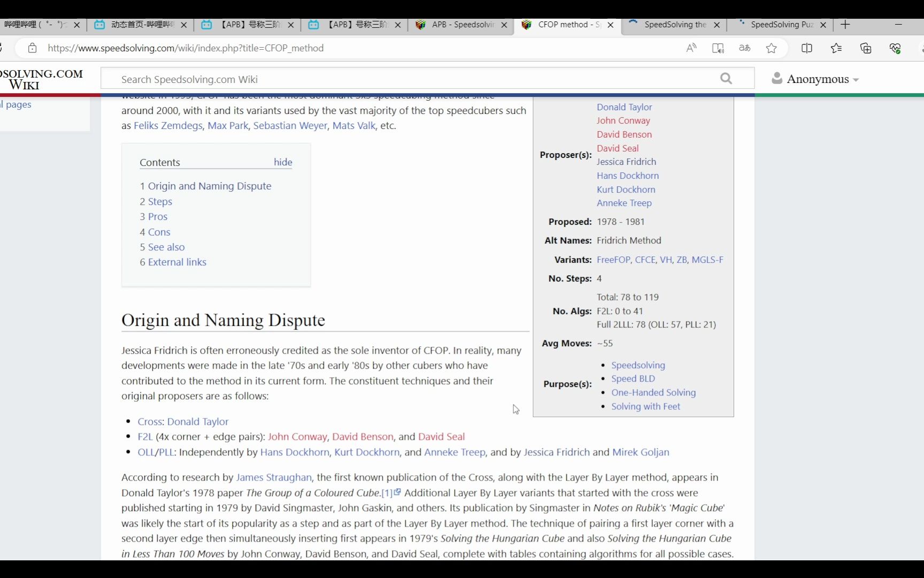This screenshot has height=578, width=924.
Task: Open the Favorites list icon
Action: [x=836, y=48]
